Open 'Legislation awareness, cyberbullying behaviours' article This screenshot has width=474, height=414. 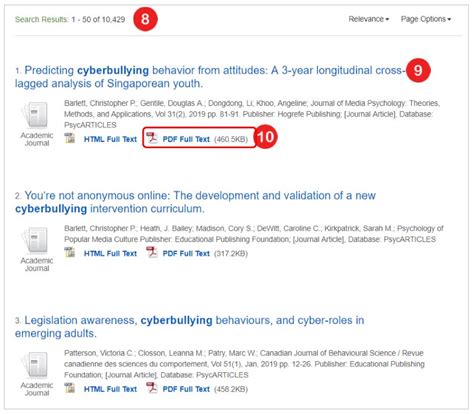[189, 327]
